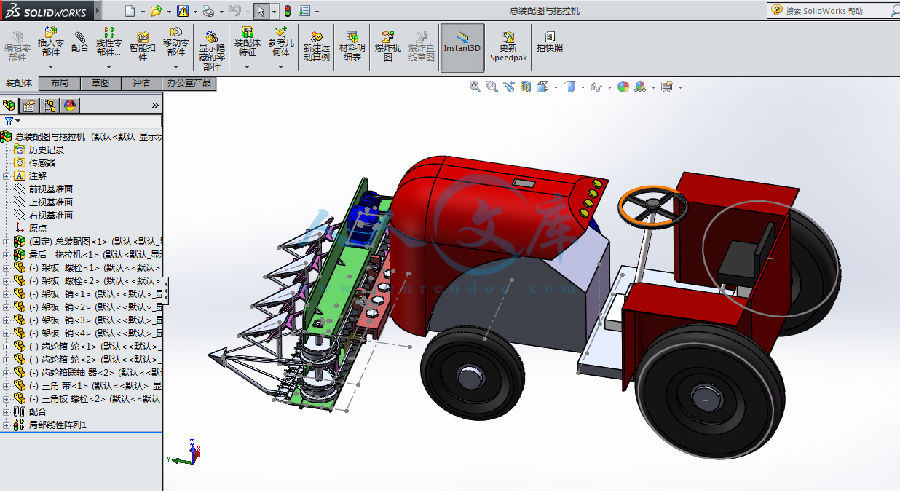Click the New Motion Study icon
The width and height of the screenshot is (900, 491).
[317, 37]
